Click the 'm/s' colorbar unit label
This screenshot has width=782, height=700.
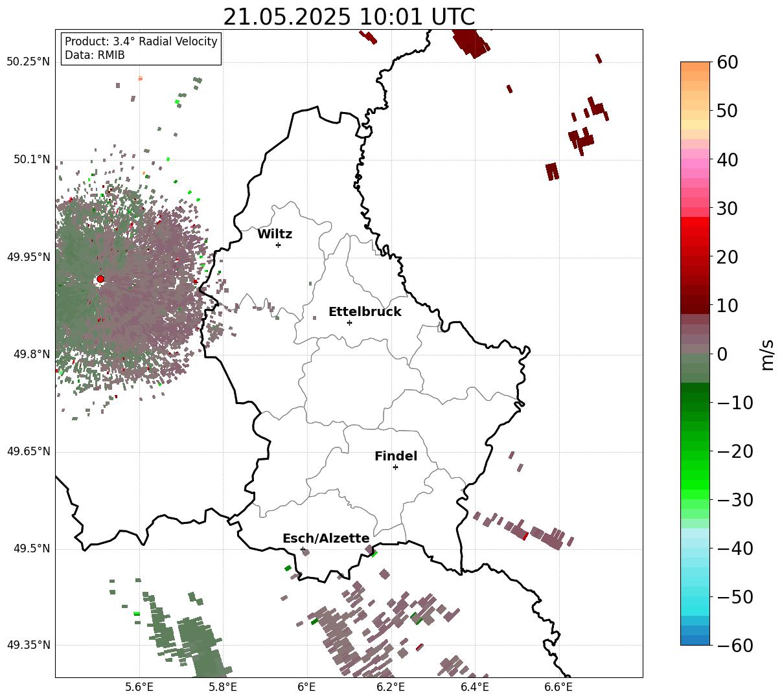768,354
